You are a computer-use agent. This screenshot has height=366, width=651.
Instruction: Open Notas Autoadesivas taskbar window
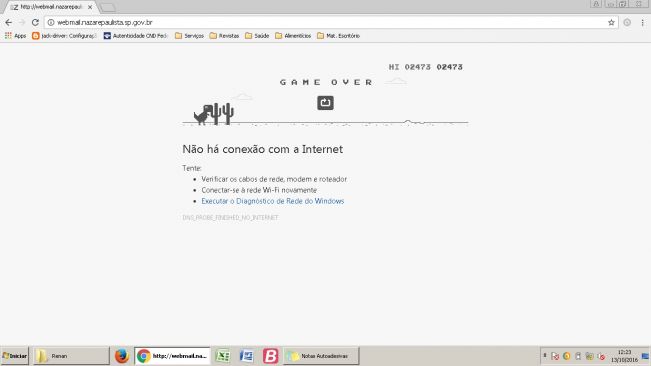(321, 356)
